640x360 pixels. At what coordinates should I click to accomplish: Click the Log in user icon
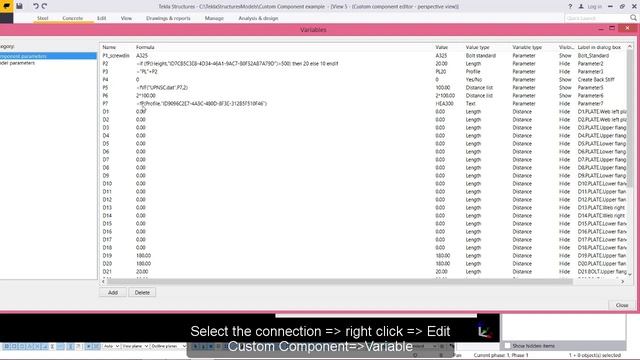click(x=581, y=7)
